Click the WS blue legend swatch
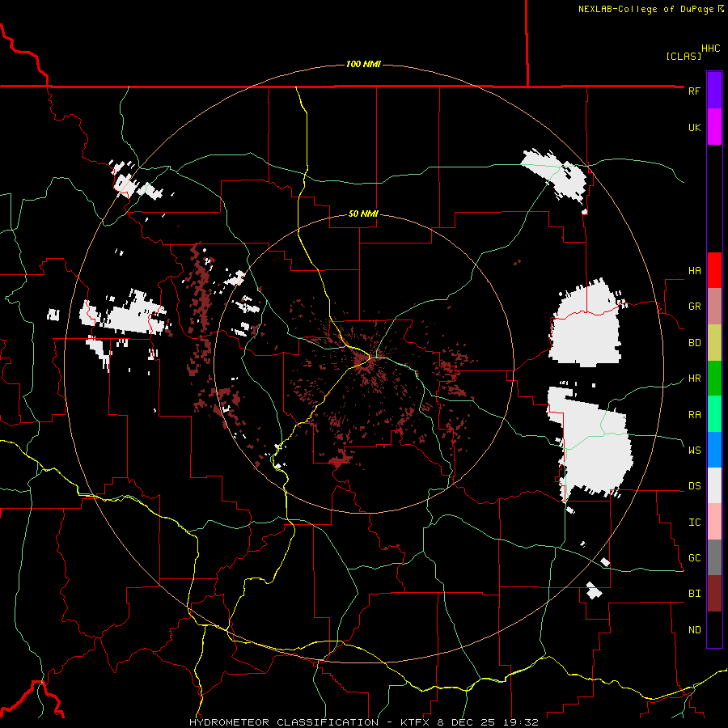 (714, 450)
